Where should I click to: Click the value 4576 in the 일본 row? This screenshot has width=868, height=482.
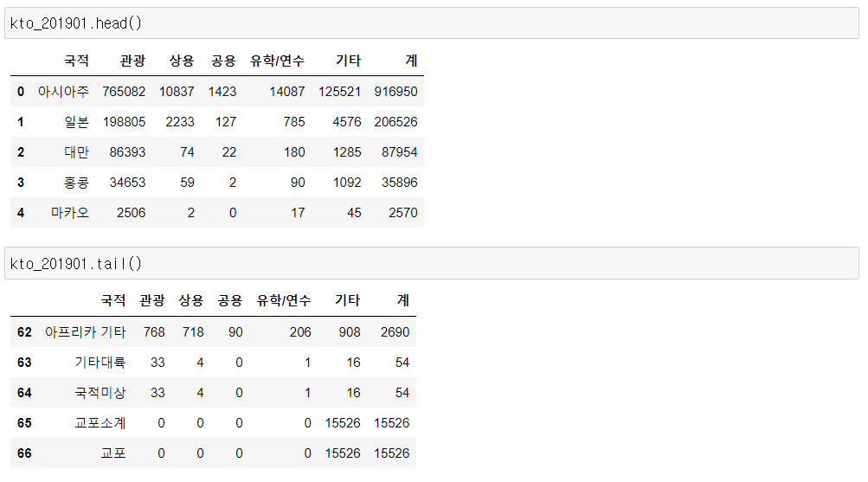346,122
